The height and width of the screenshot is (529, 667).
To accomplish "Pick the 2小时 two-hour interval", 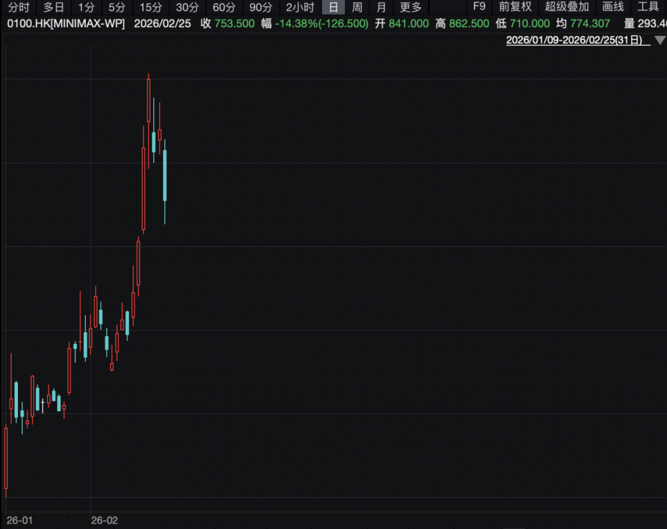I will coord(300,7).
